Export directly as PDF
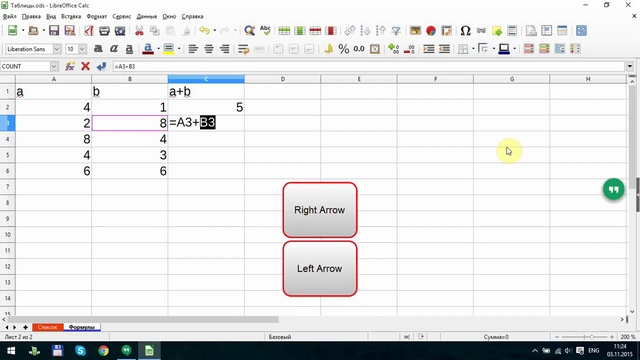640x360 pixels. tap(89, 31)
